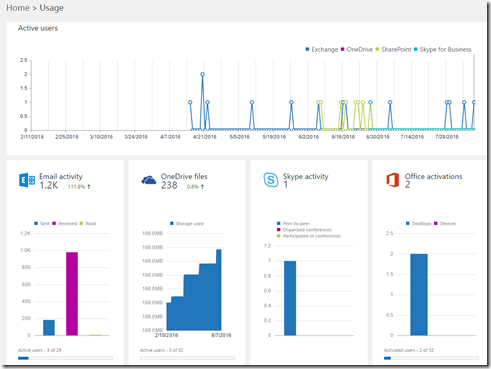The image size is (491, 369).
Task: Select Usage in the breadcrumb
Action: point(52,8)
